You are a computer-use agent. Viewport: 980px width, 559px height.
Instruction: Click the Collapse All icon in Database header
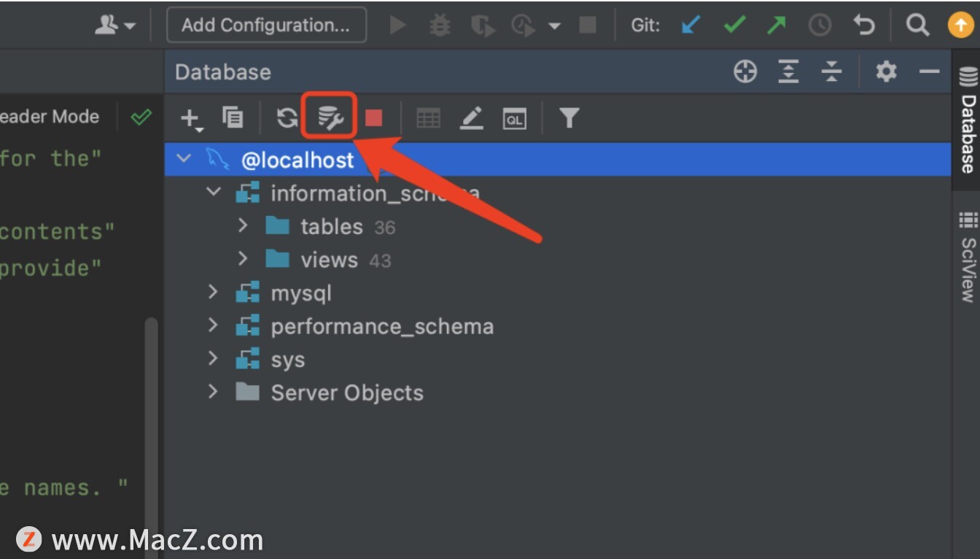[831, 72]
